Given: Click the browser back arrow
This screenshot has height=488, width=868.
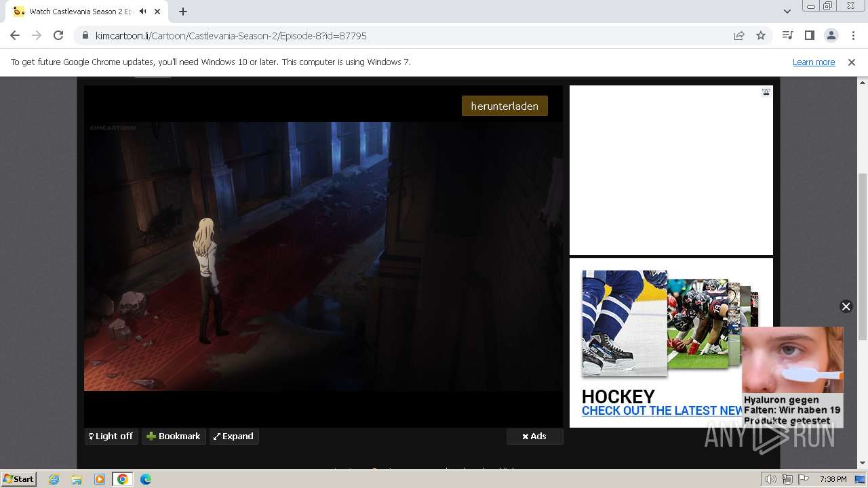Looking at the screenshot, I should pos(15,36).
